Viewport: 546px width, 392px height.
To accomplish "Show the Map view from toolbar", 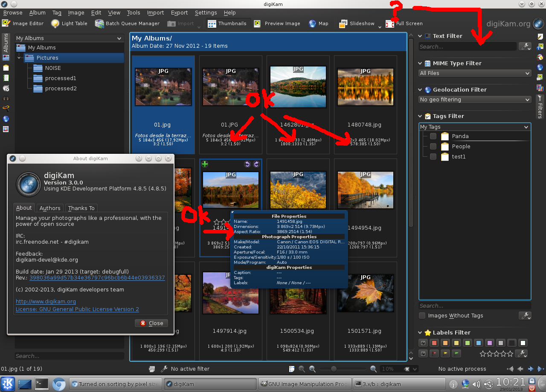I will tap(319, 23).
